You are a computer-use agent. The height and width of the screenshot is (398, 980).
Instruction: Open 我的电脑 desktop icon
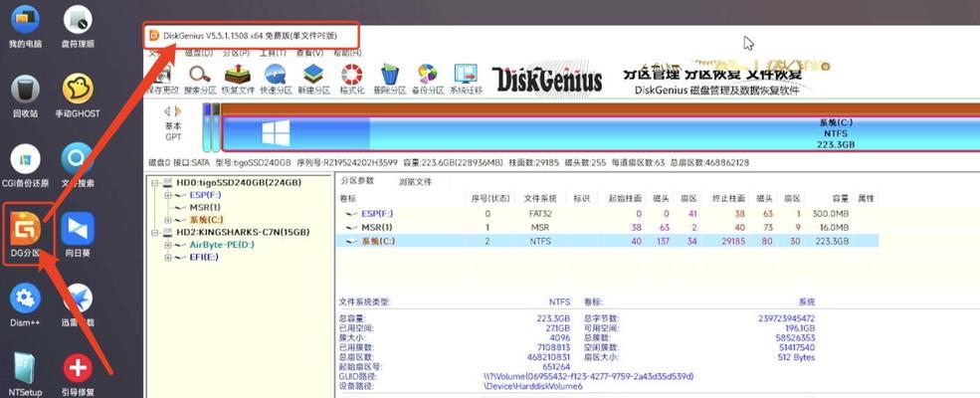pyautogui.click(x=26, y=26)
